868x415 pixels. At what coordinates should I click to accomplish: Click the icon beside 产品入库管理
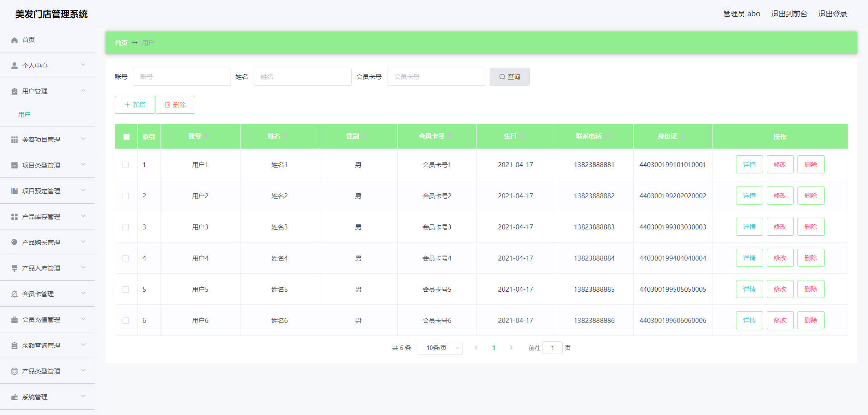pos(14,269)
